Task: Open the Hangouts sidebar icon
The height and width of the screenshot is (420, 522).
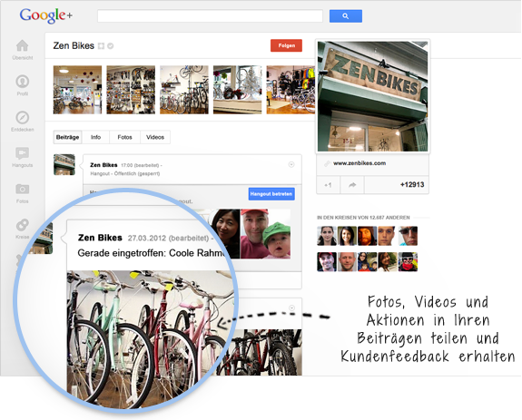Action: (23, 153)
